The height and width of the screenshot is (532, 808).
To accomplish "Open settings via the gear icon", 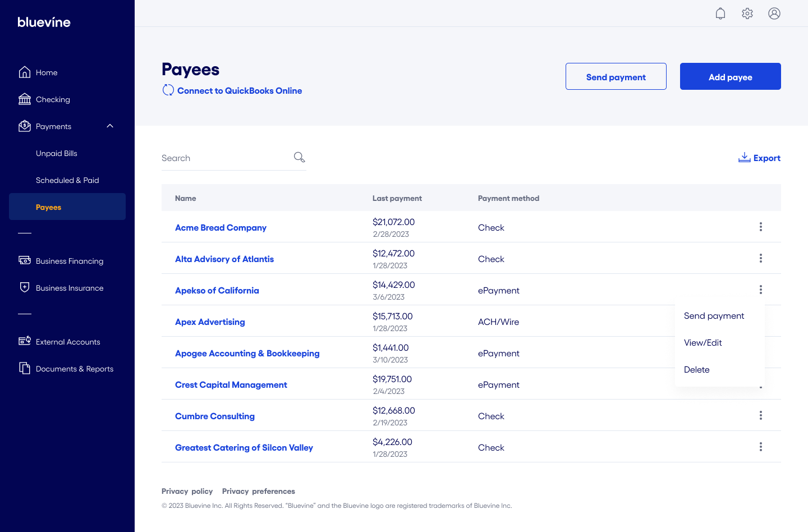I will tap(747, 13).
